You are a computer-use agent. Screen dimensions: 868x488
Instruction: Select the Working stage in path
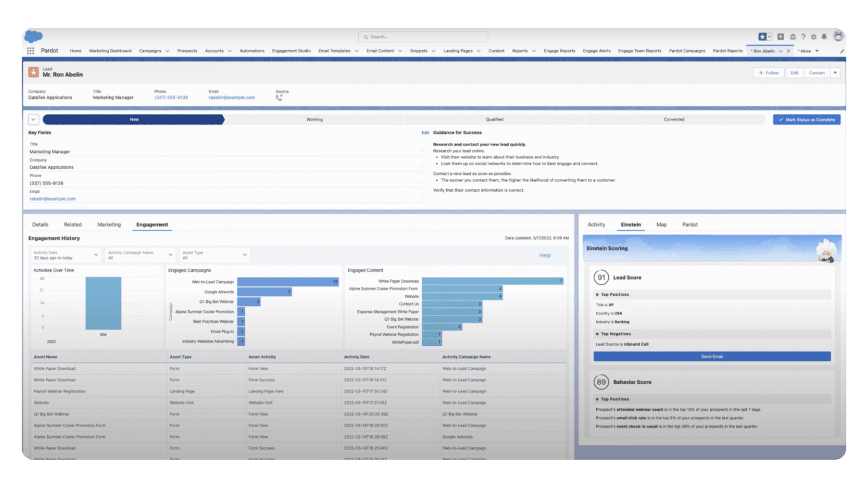[314, 119]
